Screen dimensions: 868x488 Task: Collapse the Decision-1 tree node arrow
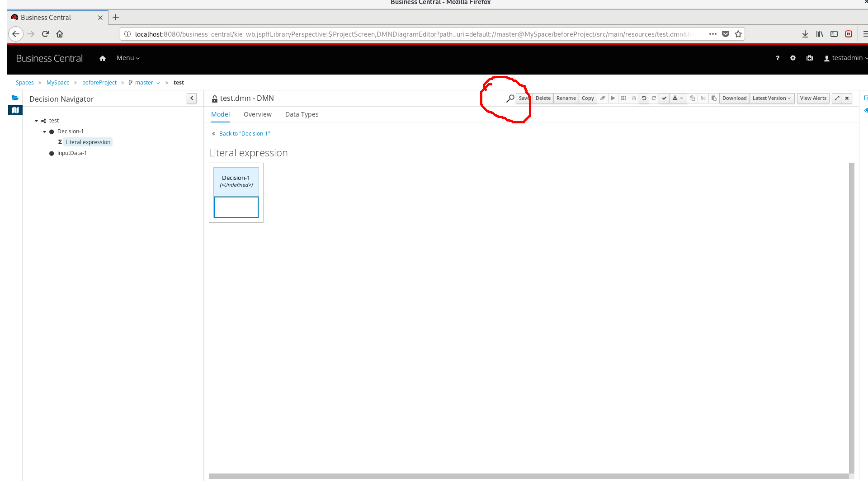44,131
